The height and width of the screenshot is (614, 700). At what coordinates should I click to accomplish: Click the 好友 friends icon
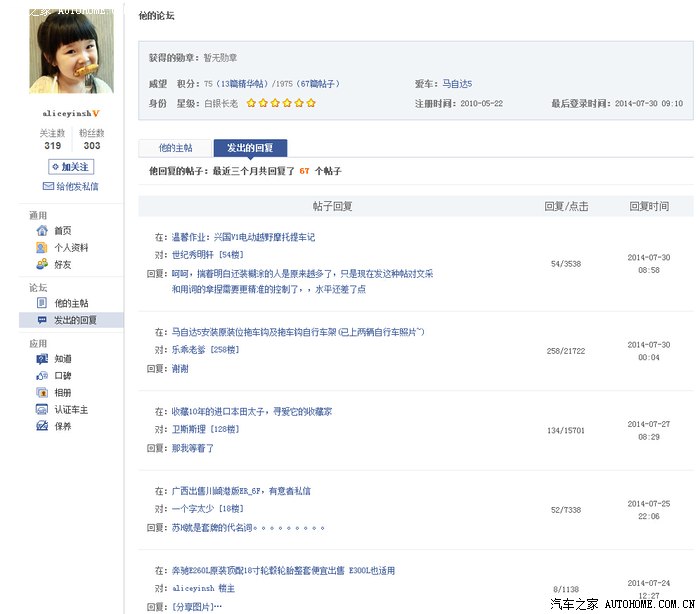point(42,265)
